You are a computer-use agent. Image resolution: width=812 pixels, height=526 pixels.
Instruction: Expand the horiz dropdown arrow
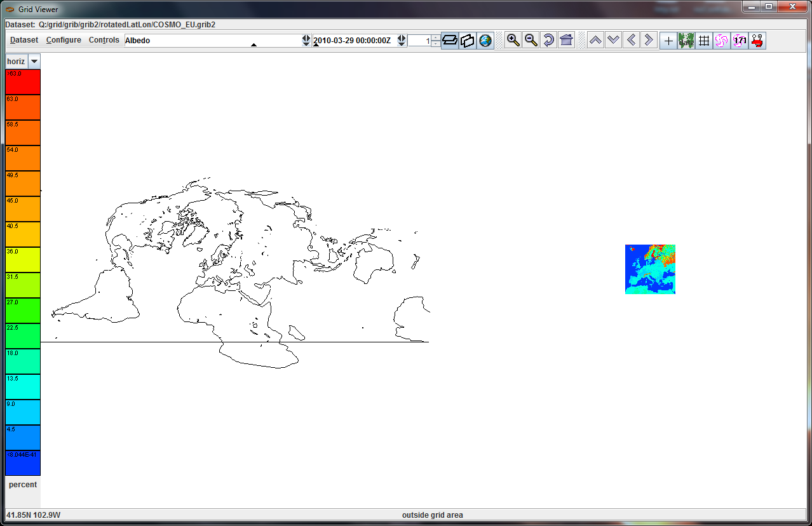click(x=34, y=61)
